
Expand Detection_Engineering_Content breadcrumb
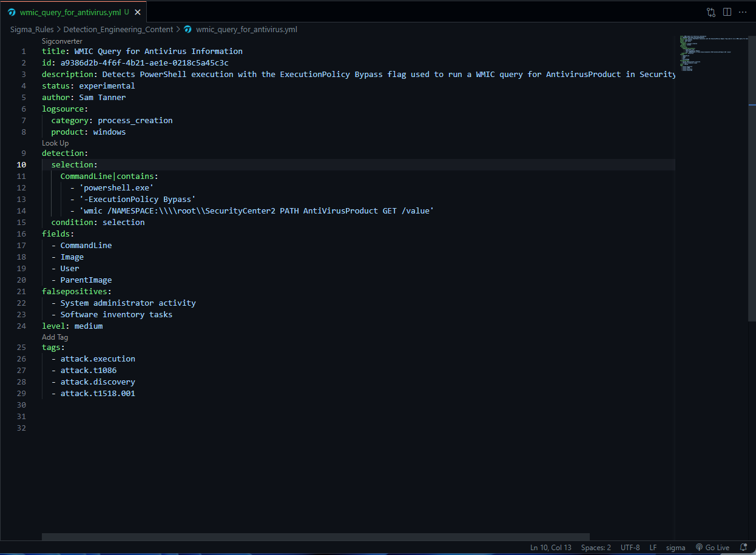click(x=118, y=29)
